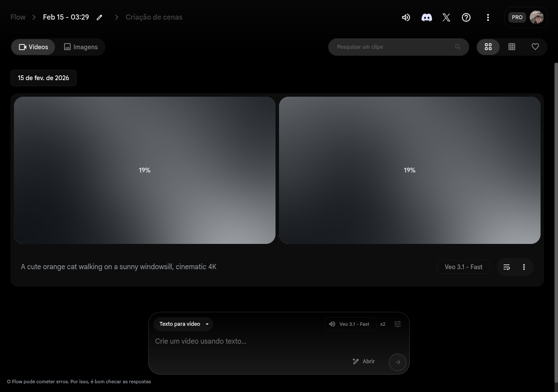Screen dimensions: 558x392
Task: Open generation settings sliders icon
Action: 398,324
